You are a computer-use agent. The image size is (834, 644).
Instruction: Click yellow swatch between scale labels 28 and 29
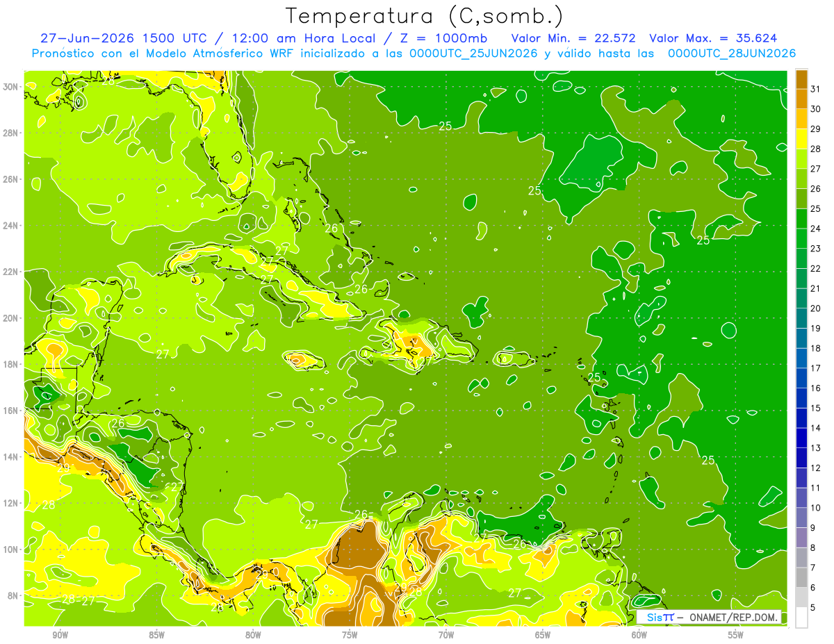[801, 139]
